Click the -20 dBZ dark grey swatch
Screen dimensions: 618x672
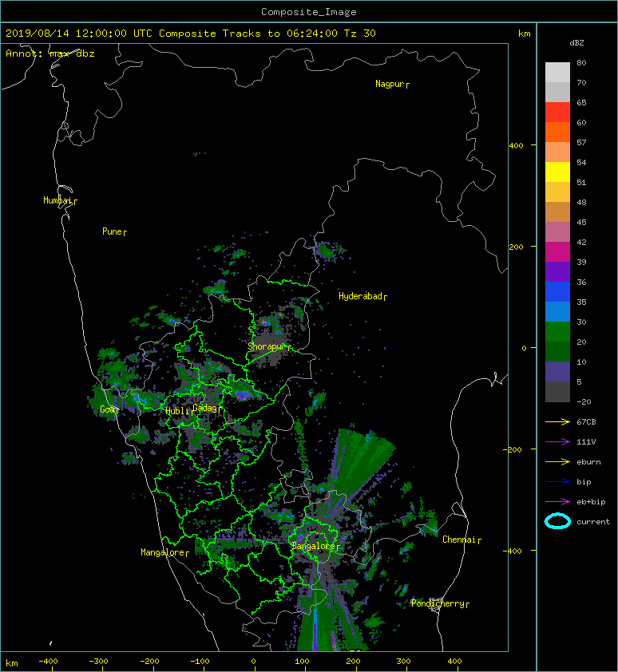(x=557, y=391)
